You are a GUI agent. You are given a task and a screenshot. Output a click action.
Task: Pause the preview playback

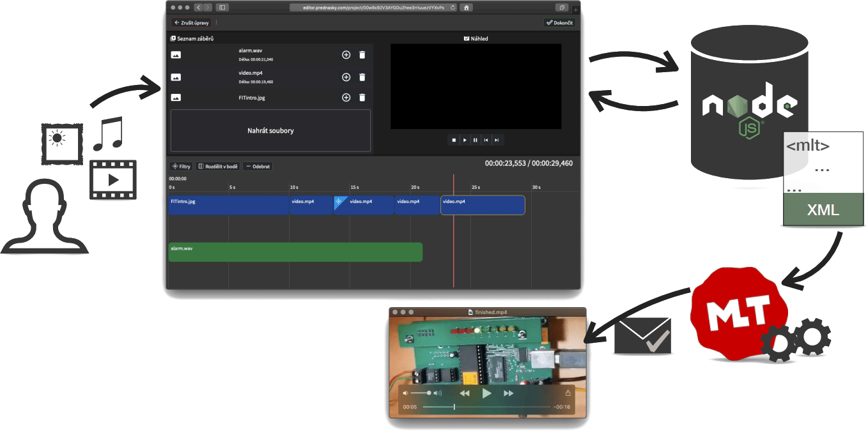pos(475,140)
